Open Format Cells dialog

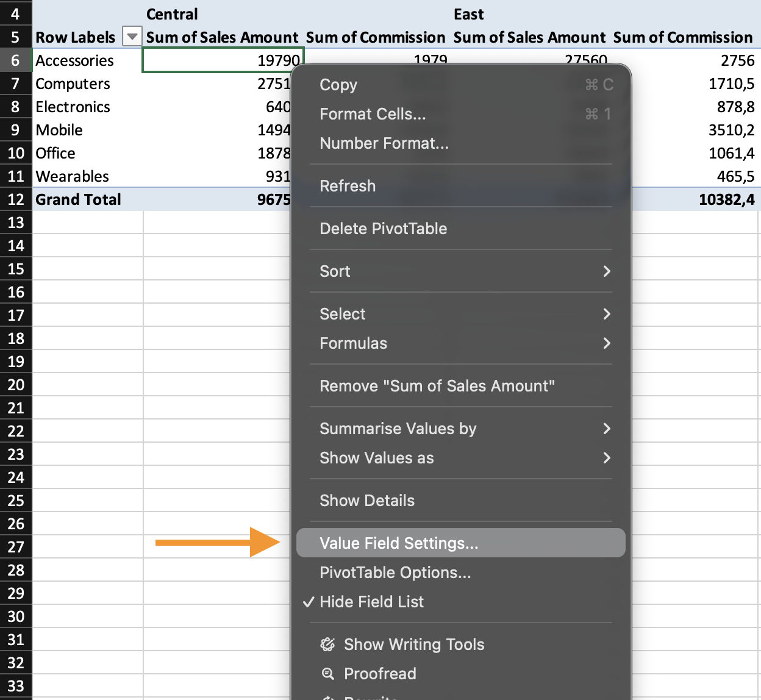[x=373, y=114]
